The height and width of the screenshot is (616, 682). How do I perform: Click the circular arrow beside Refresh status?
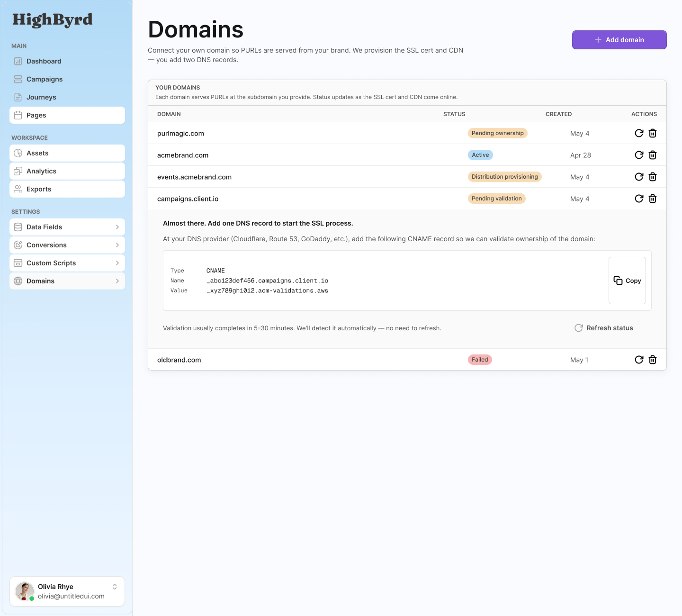coord(579,328)
